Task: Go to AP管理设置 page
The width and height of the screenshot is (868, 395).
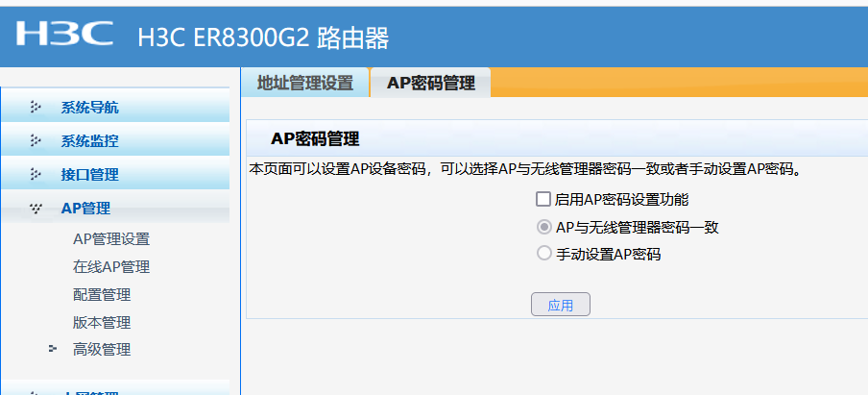Action: tap(111, 239)
